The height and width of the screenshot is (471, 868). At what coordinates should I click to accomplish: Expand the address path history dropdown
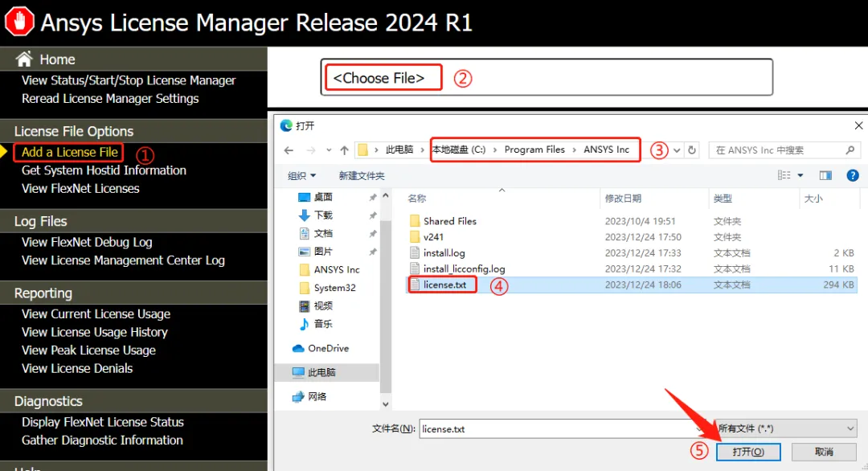[677, 150]
